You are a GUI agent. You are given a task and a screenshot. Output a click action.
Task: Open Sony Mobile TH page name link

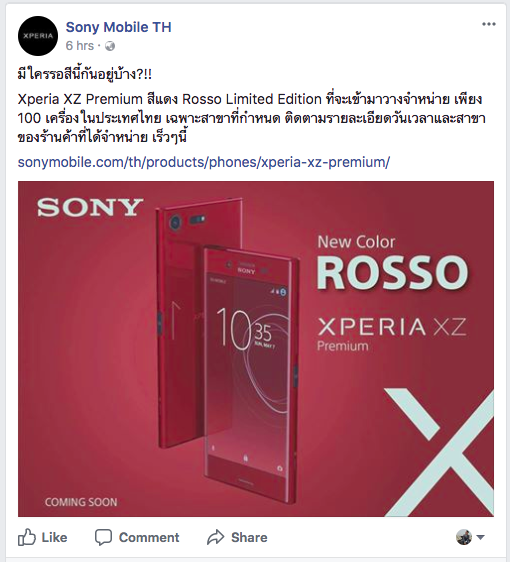pyautogui.click(x=119, y=27)
